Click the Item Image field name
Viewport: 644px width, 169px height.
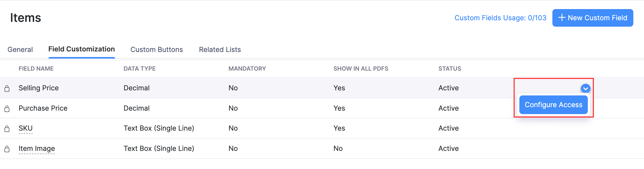pos(37,148)
